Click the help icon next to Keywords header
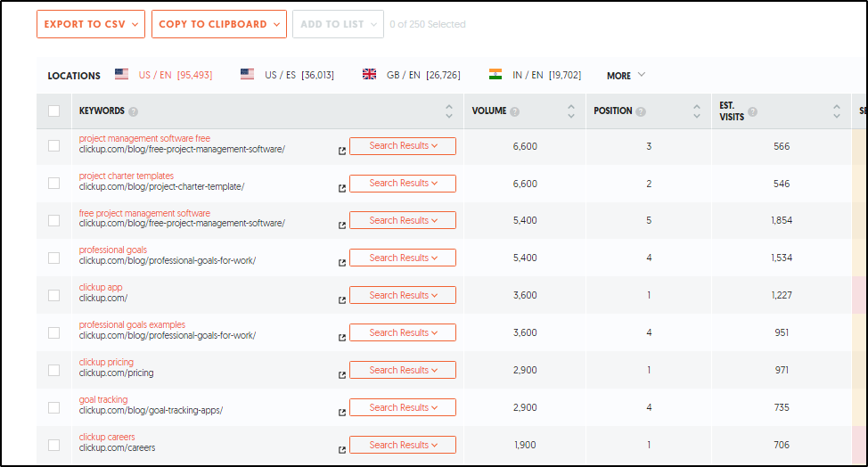The image size is (868, 467). point(134,112)
